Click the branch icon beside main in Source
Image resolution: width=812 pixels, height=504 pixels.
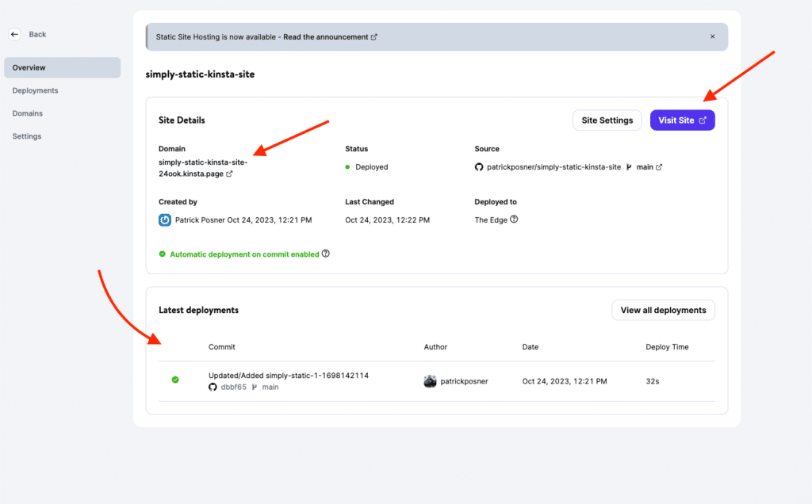(x=629, y=167)
